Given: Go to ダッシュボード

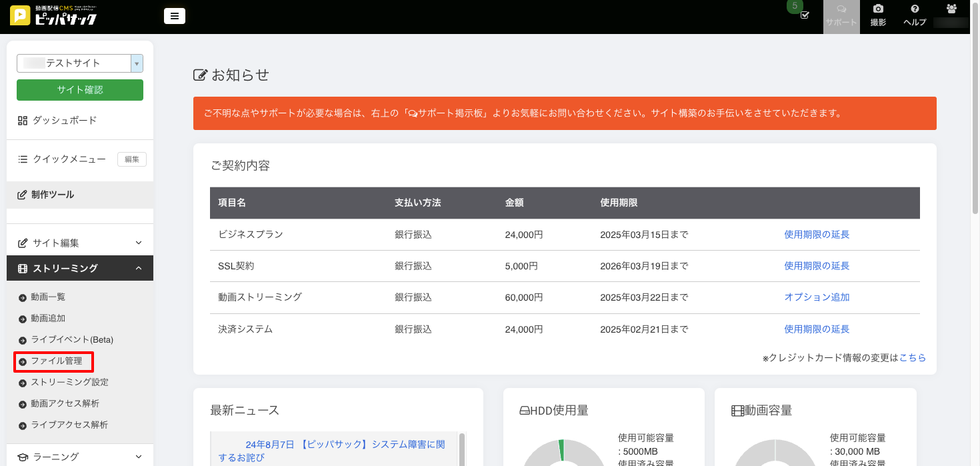Looking at the screenshot, I should pos(58,121).
